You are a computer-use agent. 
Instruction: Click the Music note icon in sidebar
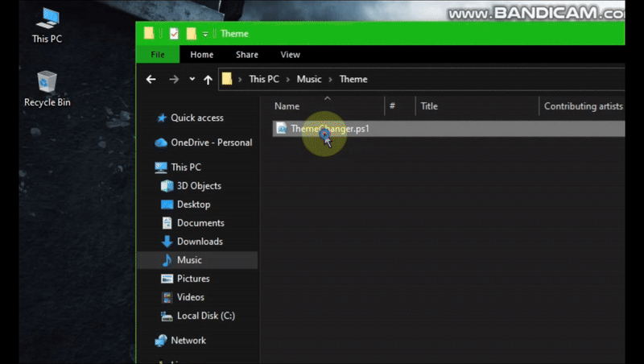(167, 259)
